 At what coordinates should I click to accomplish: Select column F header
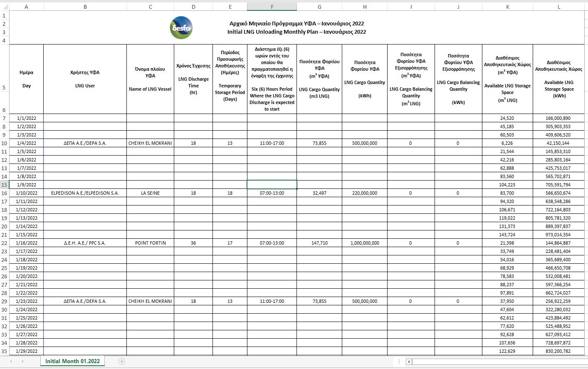tap(272, 7)
